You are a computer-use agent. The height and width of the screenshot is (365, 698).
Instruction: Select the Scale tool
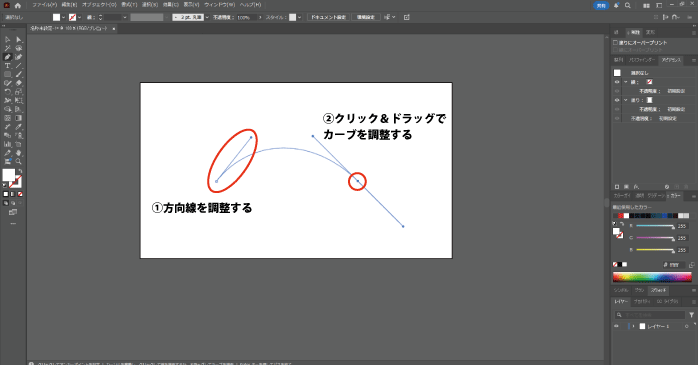click(x=19, y=92)
